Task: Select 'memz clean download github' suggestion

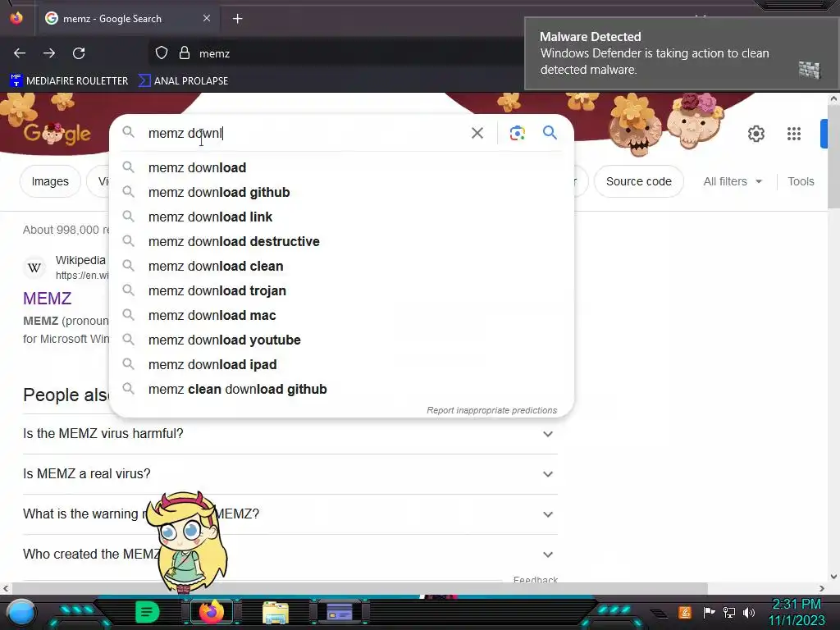Action: (341, 390)
